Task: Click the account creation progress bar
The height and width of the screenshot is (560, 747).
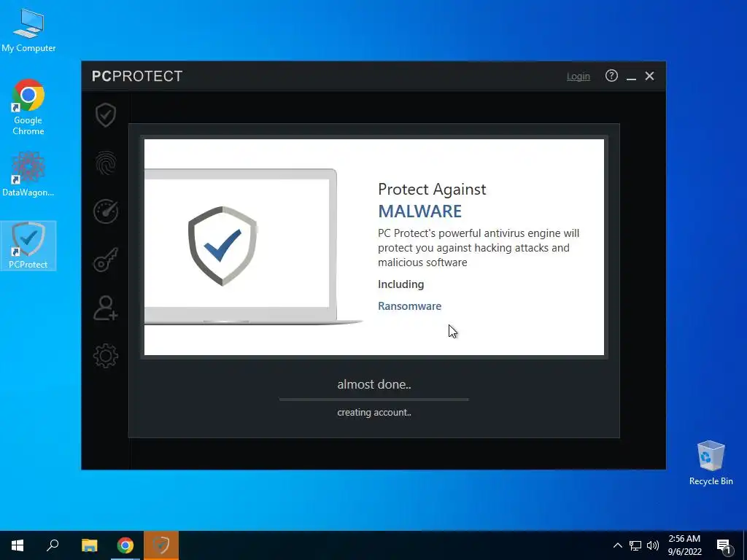Action: pyautogui.click(x=374, y=400)
